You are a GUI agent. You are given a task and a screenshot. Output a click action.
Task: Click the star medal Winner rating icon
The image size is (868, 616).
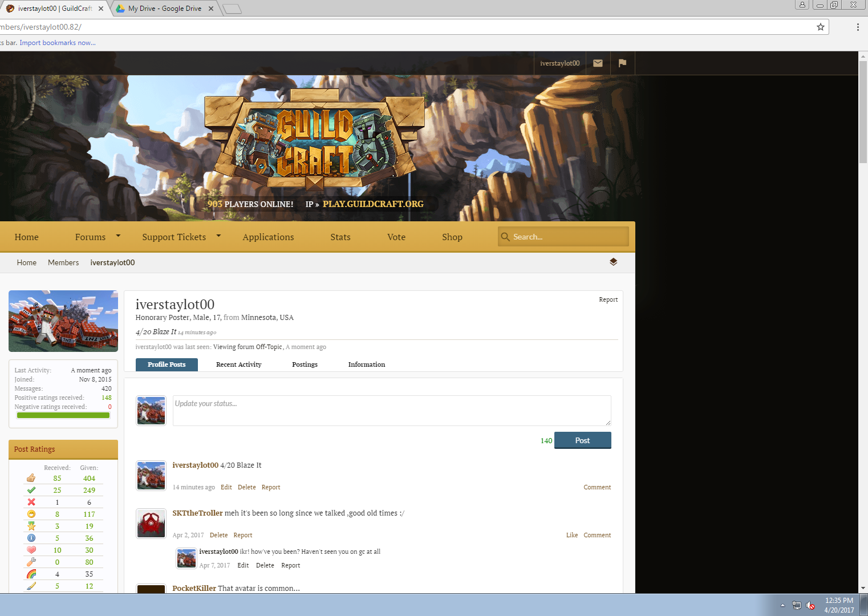pyautogui.click(x=31, y=526)
